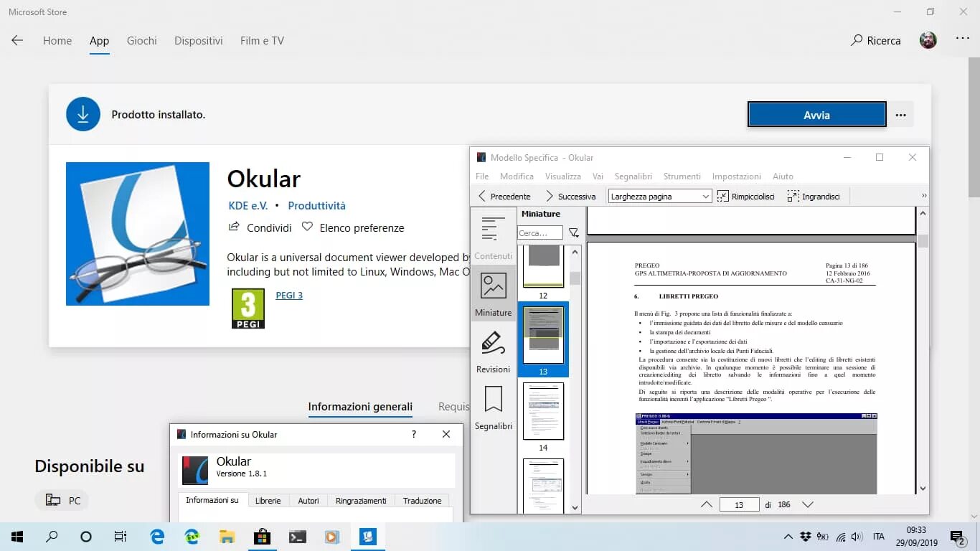Click the page number field showing 13

coord(739,505)
